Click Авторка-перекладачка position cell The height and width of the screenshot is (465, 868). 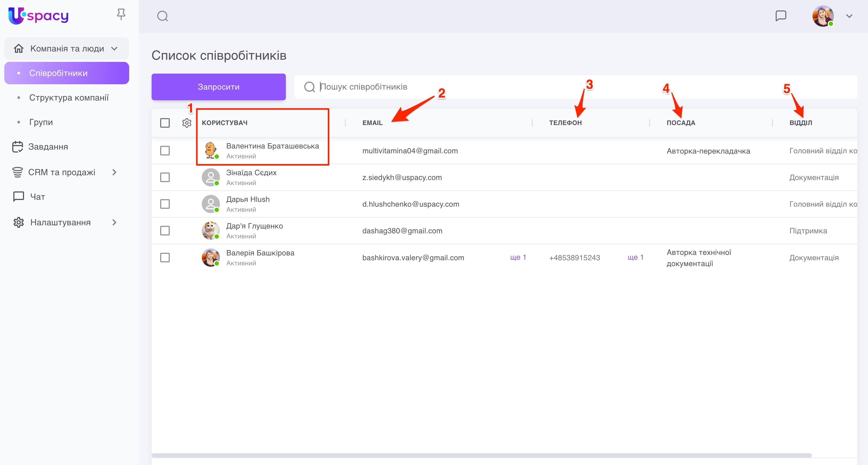pos(708,151)
